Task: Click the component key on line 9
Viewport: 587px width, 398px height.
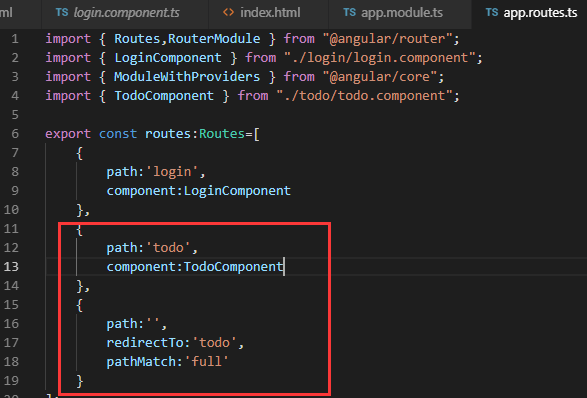Action: (141, 191)
